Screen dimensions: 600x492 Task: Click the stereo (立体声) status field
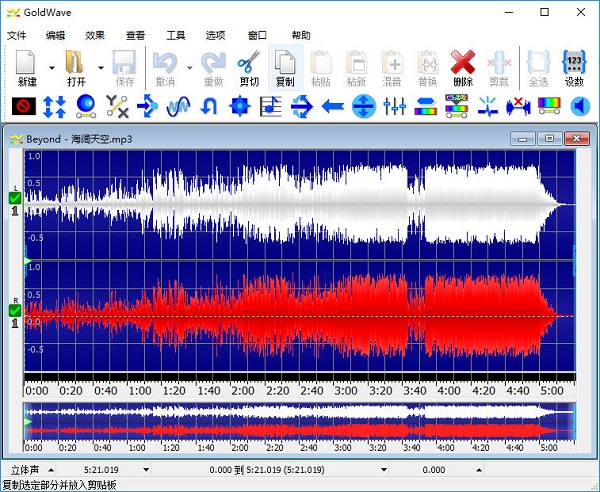[x=24, y=469]
